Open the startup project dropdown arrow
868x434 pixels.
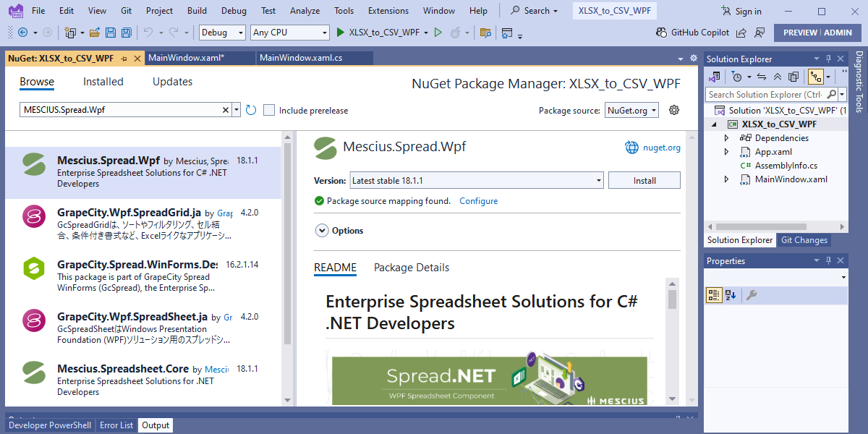425,33
